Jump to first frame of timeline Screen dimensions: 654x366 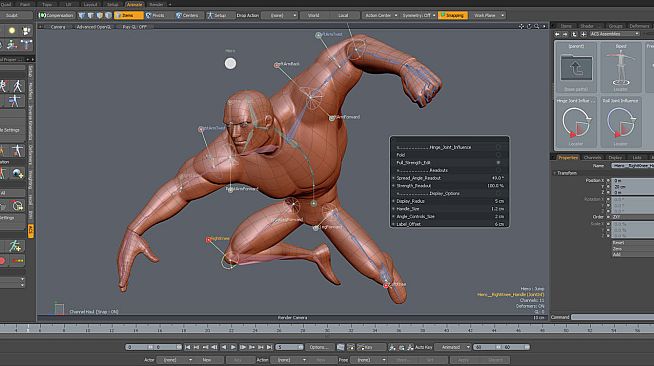coord(188,347)
